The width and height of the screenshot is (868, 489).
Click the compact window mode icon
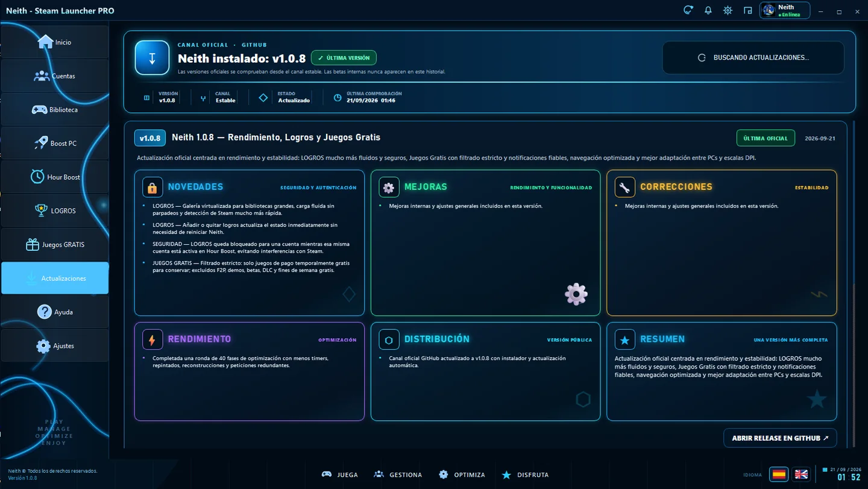click(x=747, y=10)
